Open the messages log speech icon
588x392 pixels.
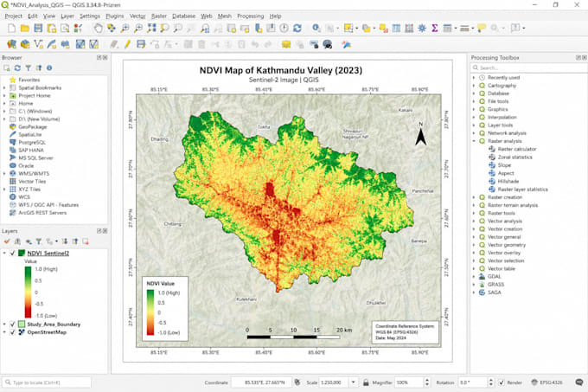(x=579, y=382)
